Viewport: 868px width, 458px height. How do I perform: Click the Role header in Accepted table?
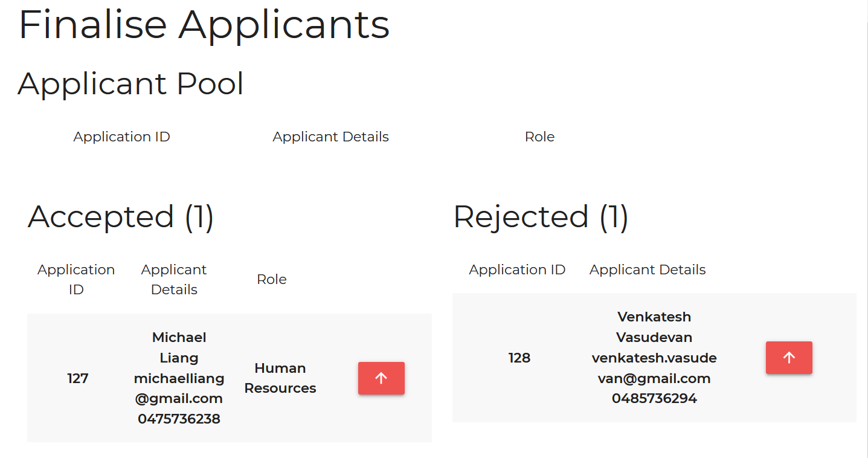[271, 279]
